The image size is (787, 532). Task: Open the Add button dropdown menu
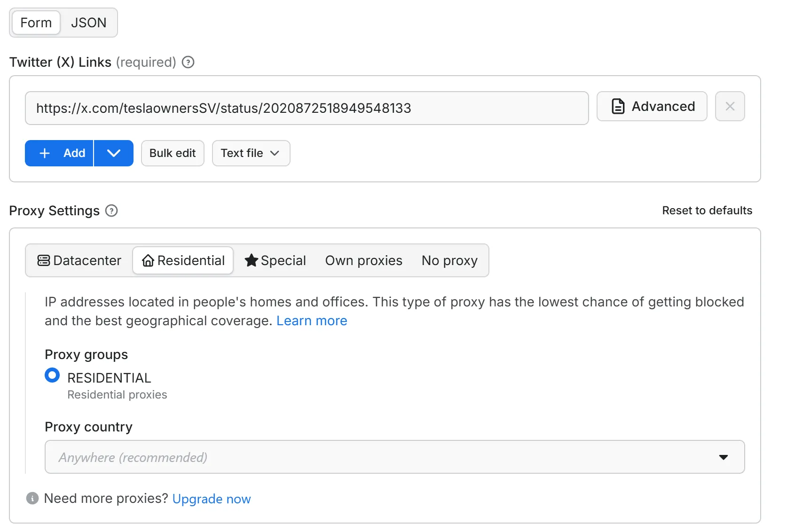point(113,153)
